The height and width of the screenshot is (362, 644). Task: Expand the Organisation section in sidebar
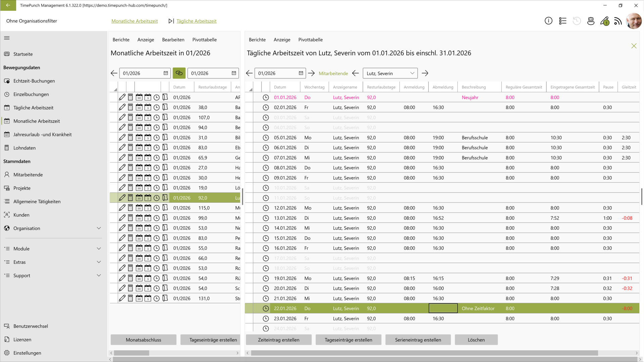(99, 228)
